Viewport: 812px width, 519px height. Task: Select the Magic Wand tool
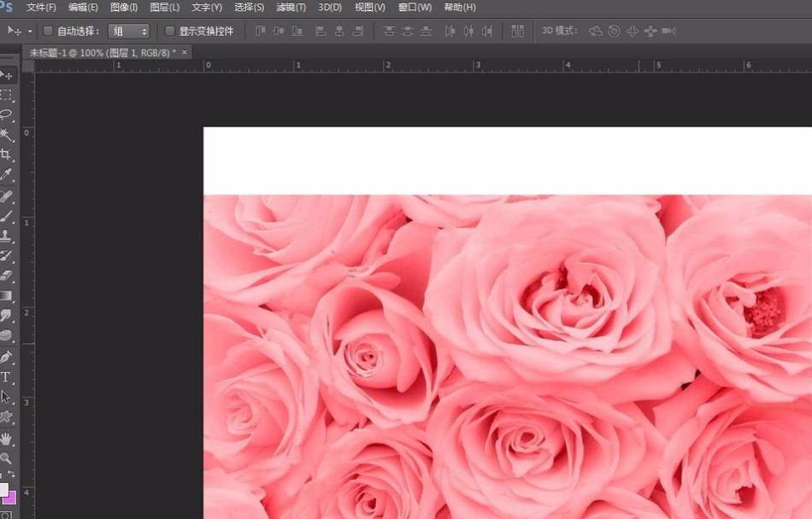click(x=6, y=134)
